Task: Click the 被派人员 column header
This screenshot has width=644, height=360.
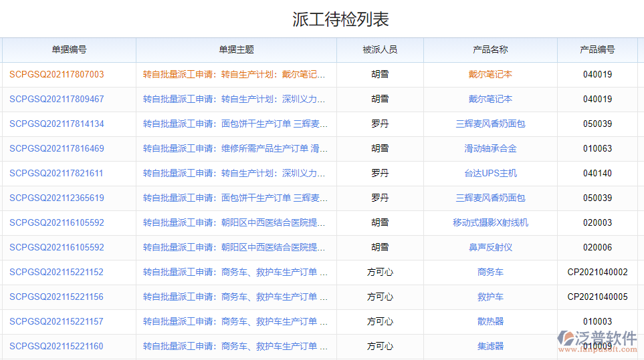Action: 380,50
